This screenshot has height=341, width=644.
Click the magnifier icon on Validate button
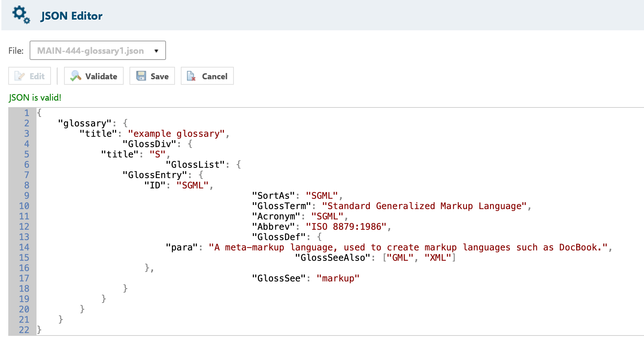pyautogui.click(x=75, y=76)
